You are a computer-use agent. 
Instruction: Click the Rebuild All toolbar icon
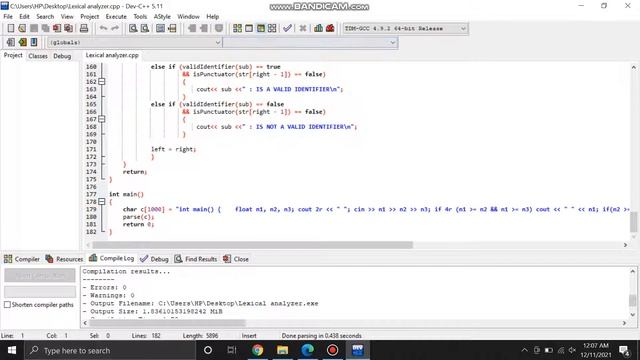tap(272, 28)
